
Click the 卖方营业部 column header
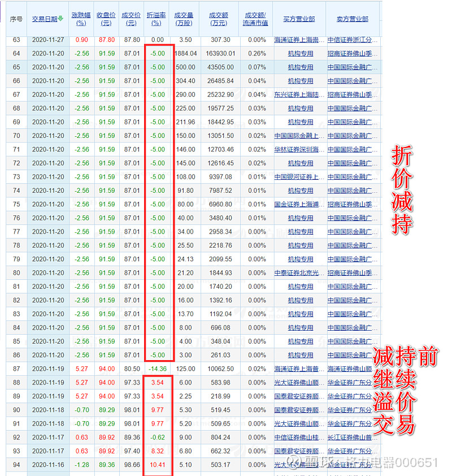(x=353, y=18)
